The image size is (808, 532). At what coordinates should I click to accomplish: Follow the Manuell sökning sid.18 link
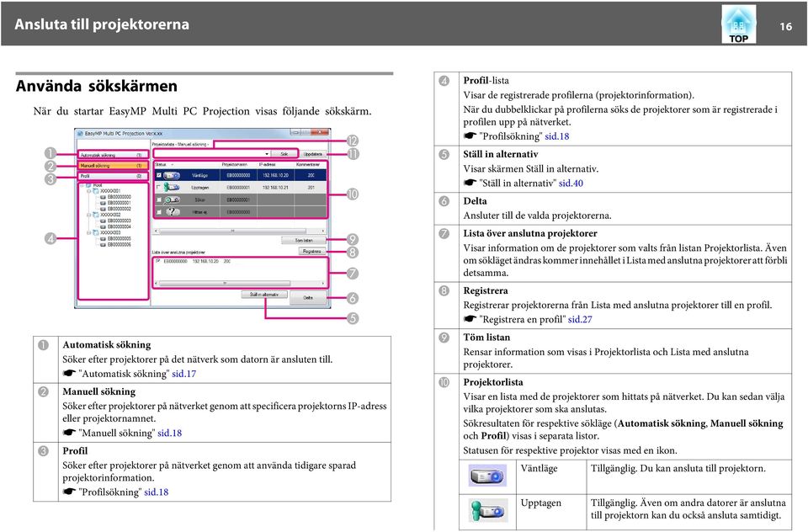click(x=169, y=433)
